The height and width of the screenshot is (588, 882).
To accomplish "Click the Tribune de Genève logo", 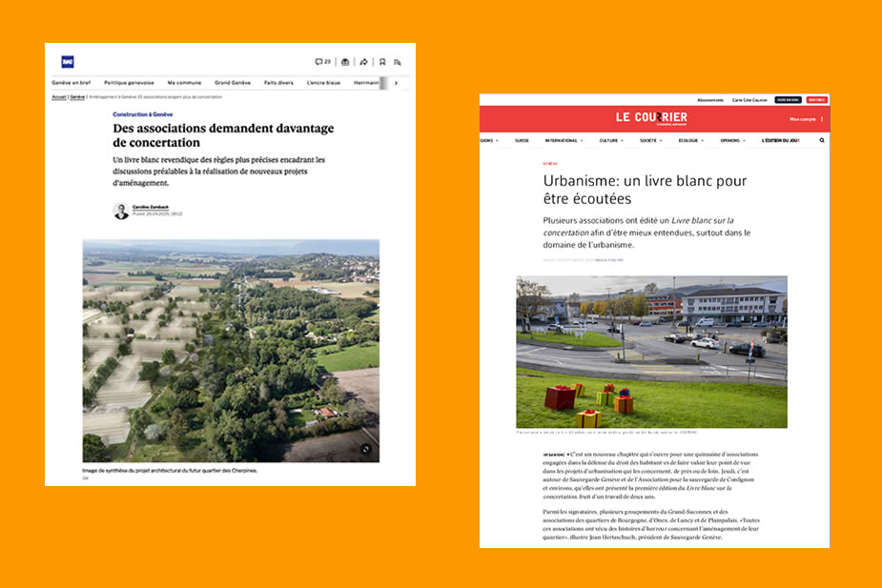I will (x=68, y=62).
